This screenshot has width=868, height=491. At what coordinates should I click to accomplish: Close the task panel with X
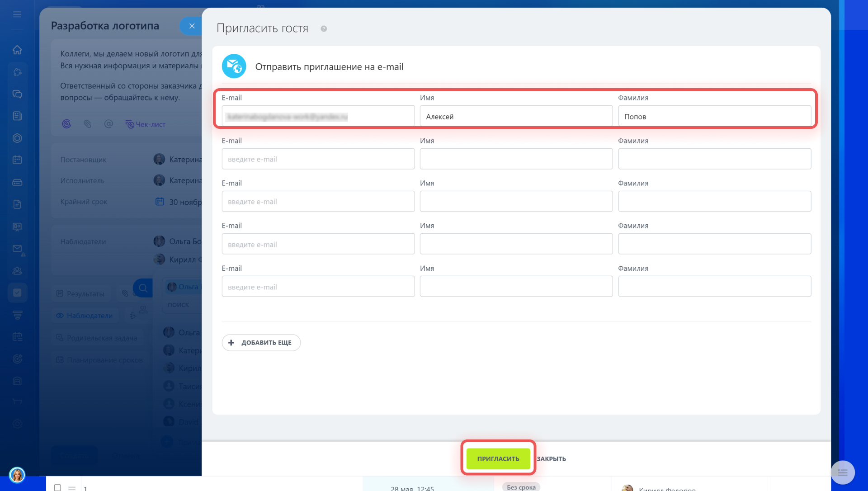pos(192,26)
